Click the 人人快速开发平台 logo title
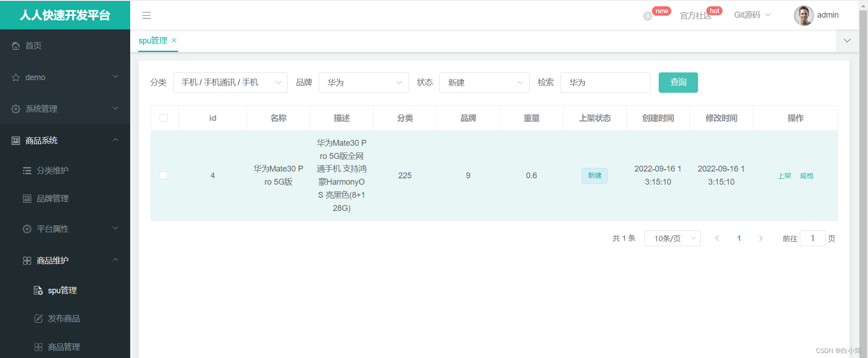The height and width of the screenshot is (358, 868). pyautogui.click(x=65, y=15)
